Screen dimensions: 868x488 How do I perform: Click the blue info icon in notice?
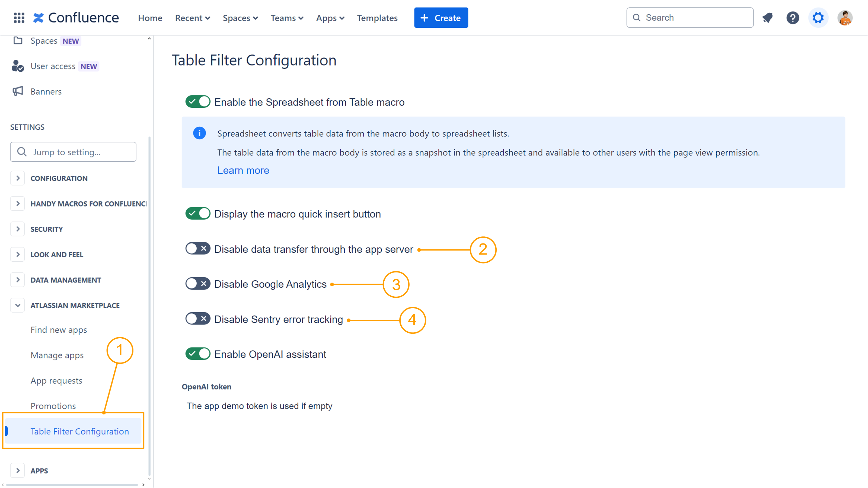[x=199, y=133]
